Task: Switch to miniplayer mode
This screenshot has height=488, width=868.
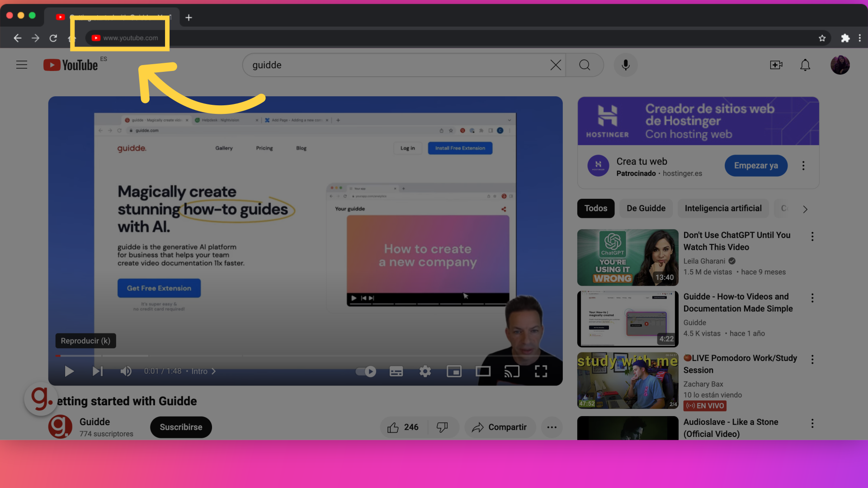Action: [454, 371]
